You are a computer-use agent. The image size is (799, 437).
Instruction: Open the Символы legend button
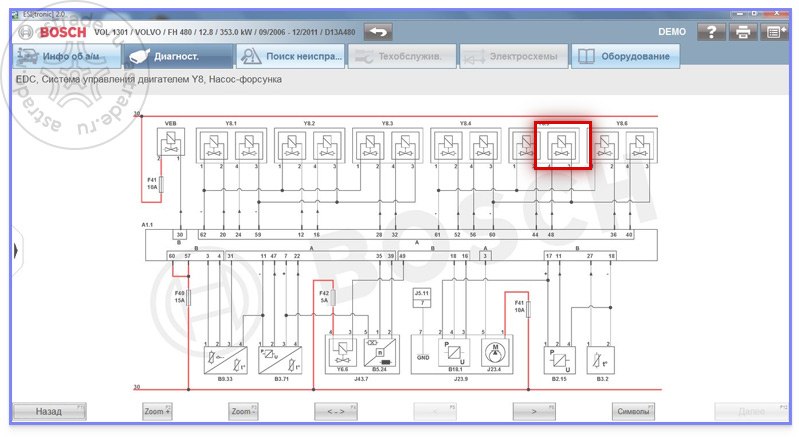pos(633,411)
